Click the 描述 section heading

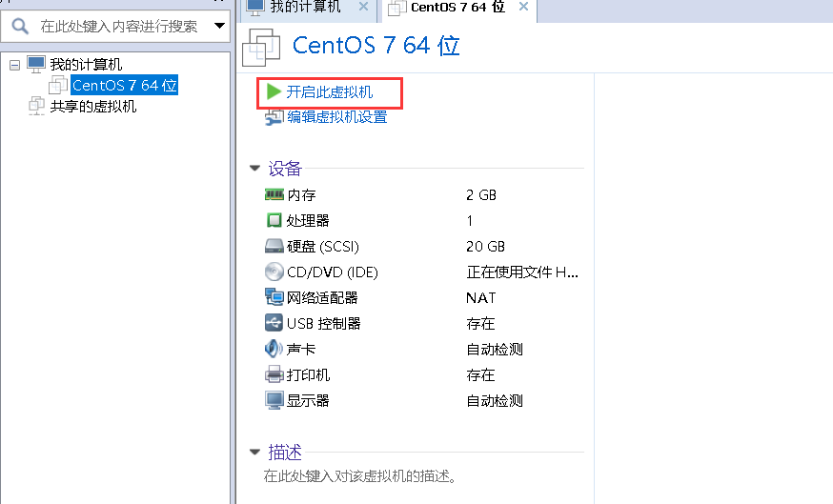[x=285, y=452]
